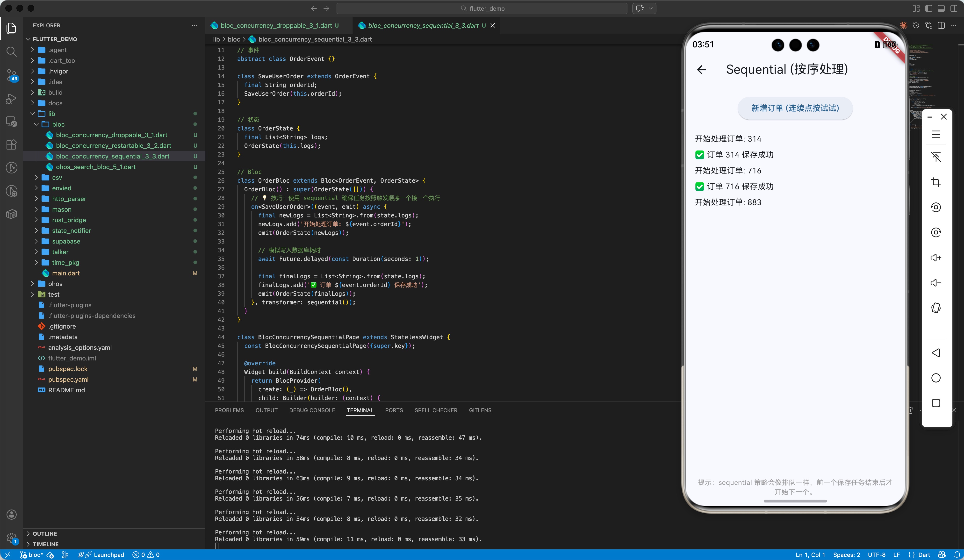This screenshot has width=964, height=560.
Task: Toggle bottom panel layout button
Action: 942,8
